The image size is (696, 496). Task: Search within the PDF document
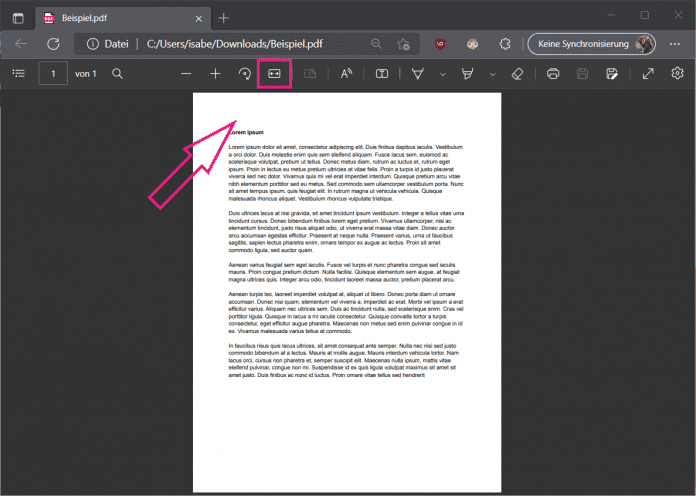click(x=118, y=74)
